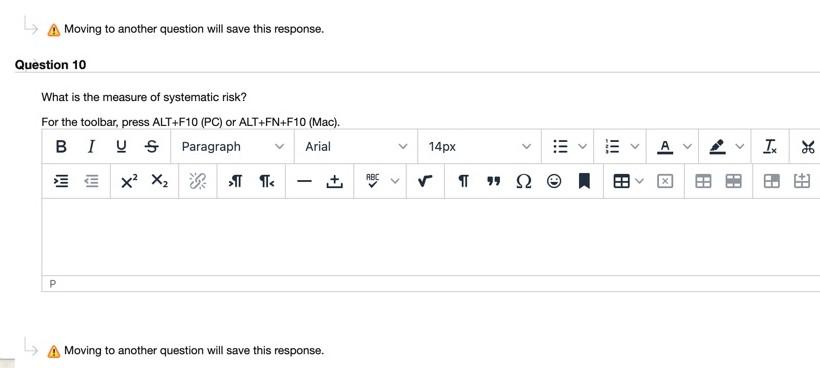Expand text color picker arrow
Screen dimensions: 820x368
click(687, 147)
